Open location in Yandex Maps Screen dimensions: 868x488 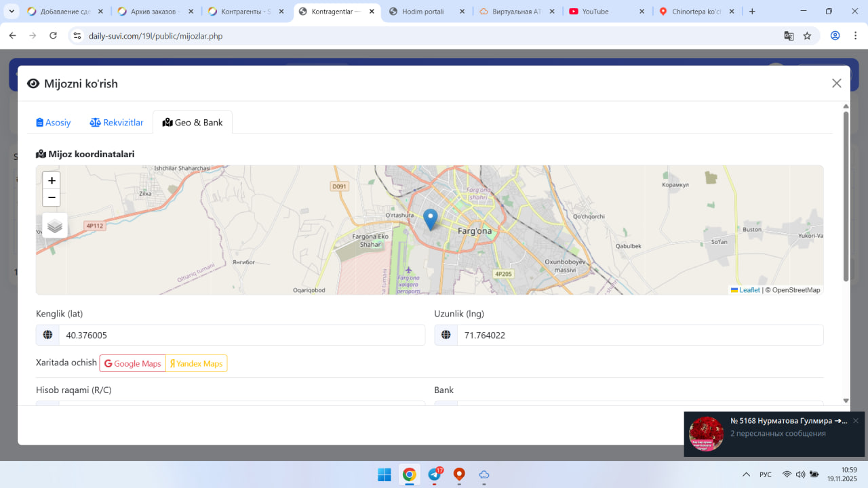(197, 363)
